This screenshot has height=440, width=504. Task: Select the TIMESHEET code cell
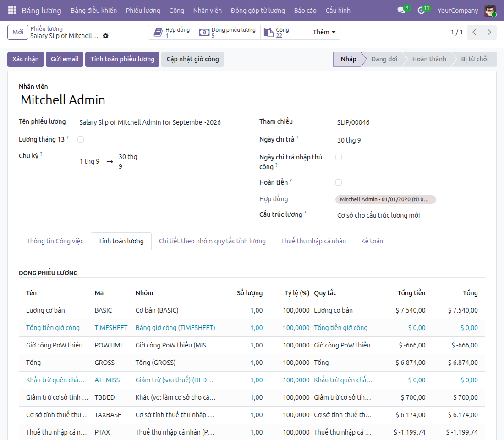[111, 328]
